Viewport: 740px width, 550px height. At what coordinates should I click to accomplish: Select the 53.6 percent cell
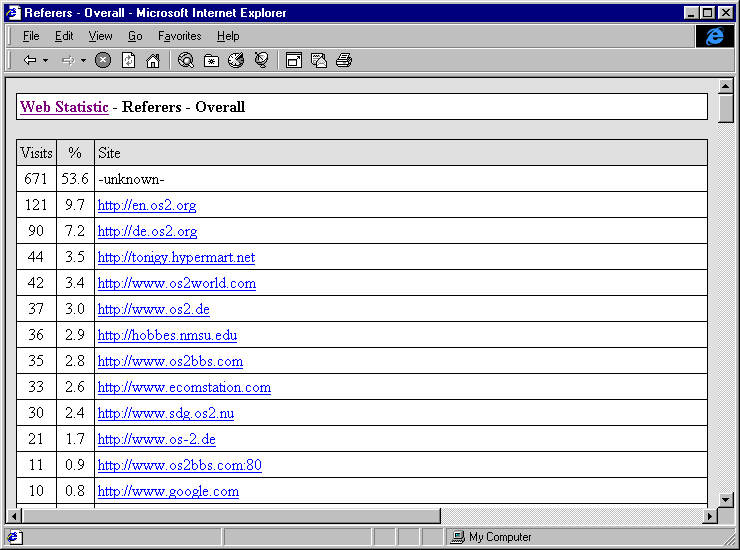pyautogui.click(x=75, y=179)
